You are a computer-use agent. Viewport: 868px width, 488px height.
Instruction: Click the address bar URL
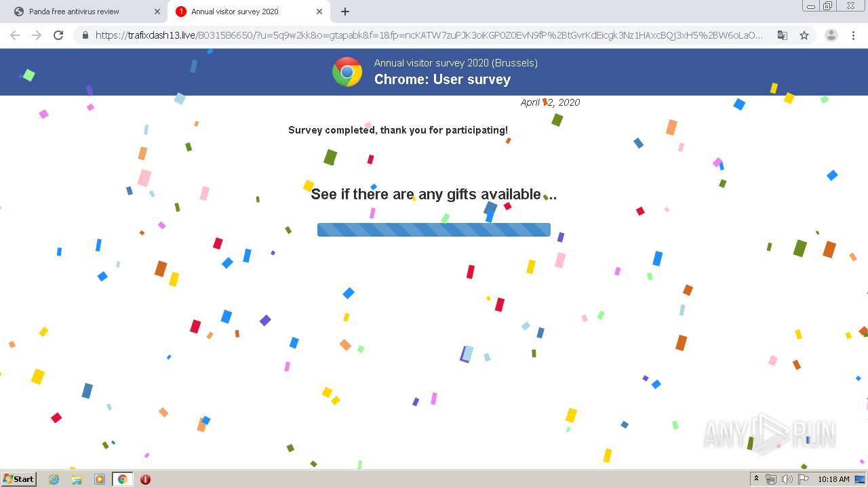tap(429, 35)
